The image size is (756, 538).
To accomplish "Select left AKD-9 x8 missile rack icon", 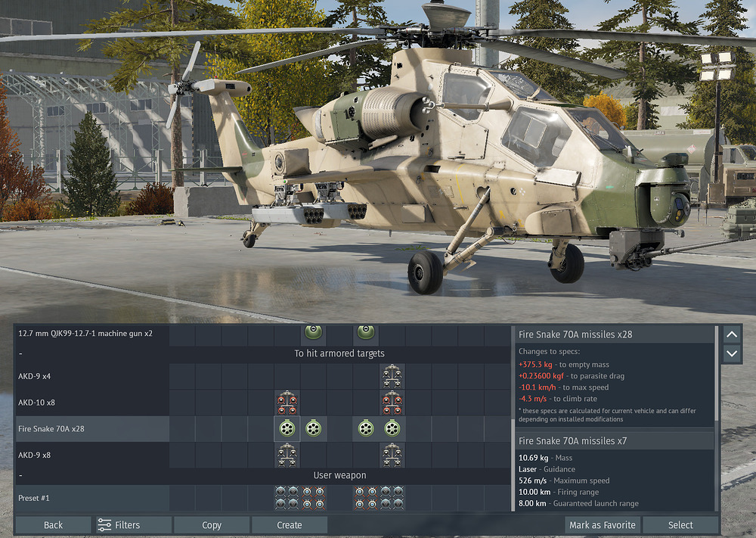I will click(x=287, y=455).
